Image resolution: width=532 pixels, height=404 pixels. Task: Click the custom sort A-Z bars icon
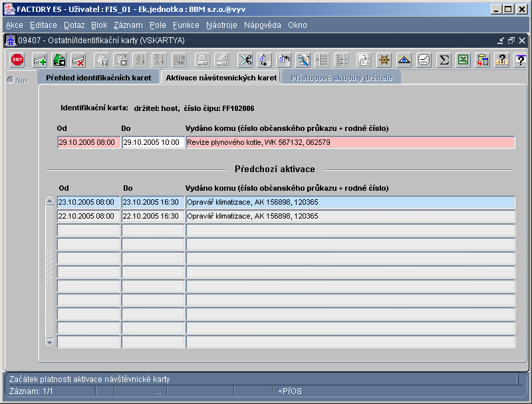click(x=179, y=60)
